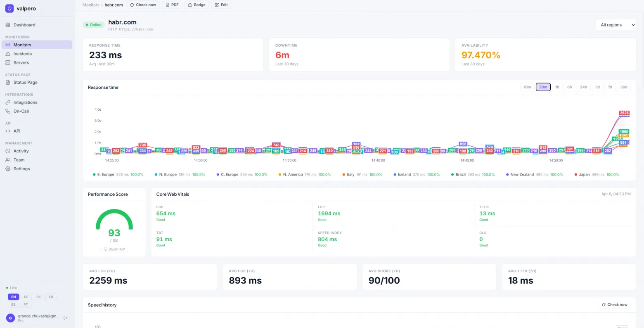Click Check now in the top toolbar
The height and width of the screenshot is (328, 644).
coord(143,5)
